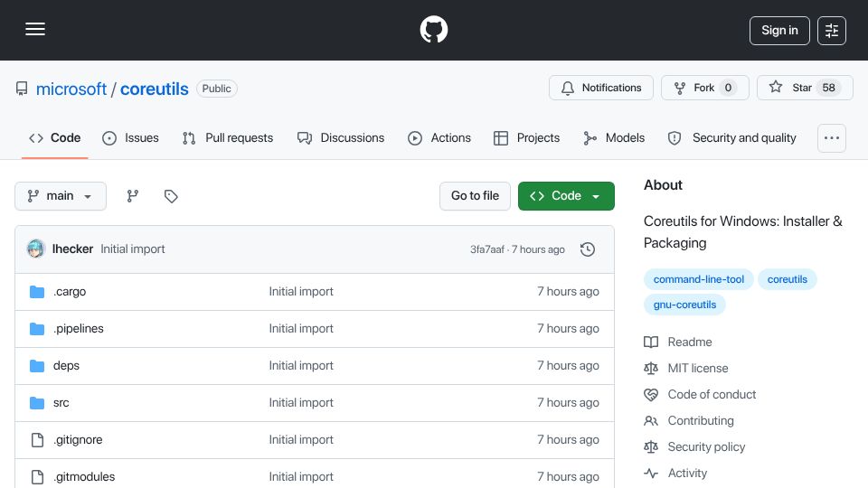
Task: Open the Initial import latest commit message
Action: point(133,249)
